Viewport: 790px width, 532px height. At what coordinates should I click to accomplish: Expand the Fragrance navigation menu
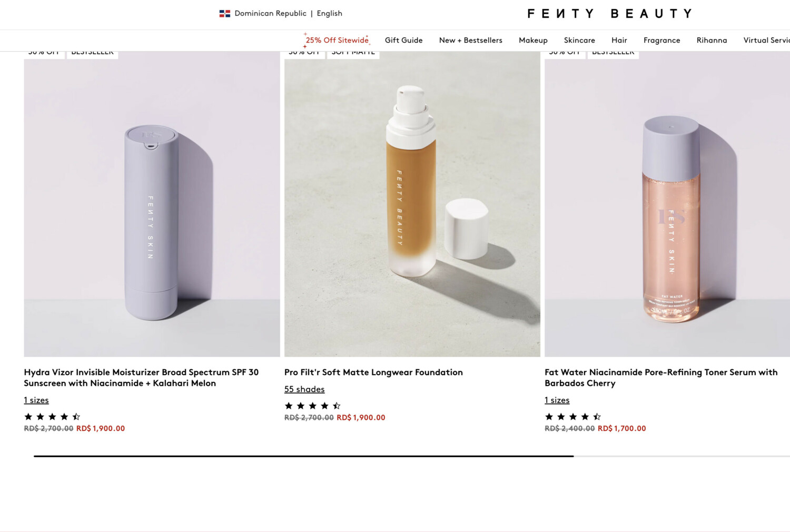pos(661,40)
